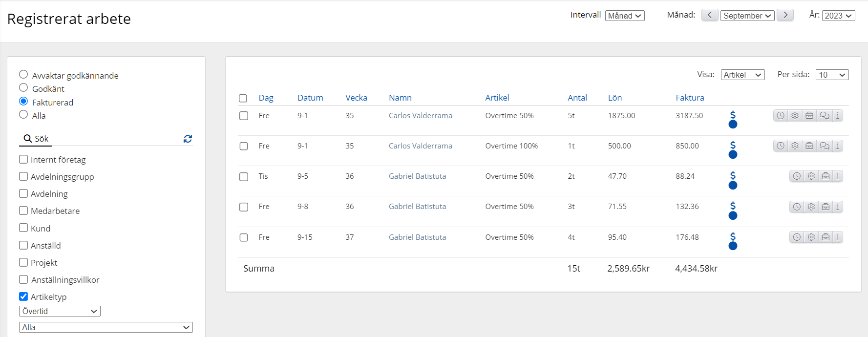
Task: Click the dollar icon in the 9-8 row
Action: click(x=732, y=206)
